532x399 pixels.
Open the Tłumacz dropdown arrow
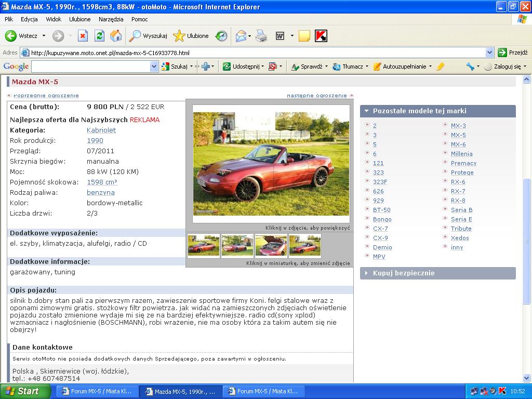[367, 66]
